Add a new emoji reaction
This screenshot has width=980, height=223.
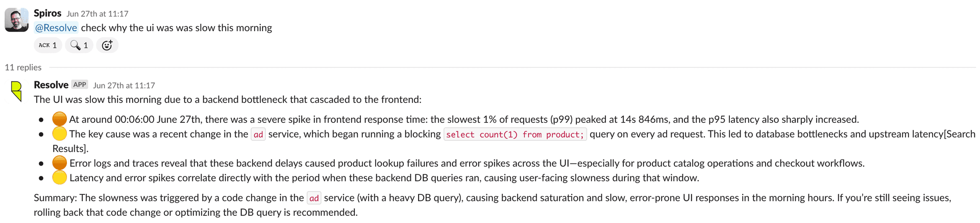tap(107, 45)
